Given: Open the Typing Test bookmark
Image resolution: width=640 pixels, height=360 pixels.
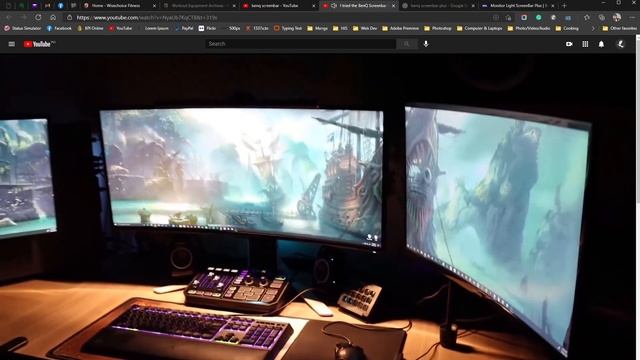Looking at the screenshot, I should [x=288, y=28].
